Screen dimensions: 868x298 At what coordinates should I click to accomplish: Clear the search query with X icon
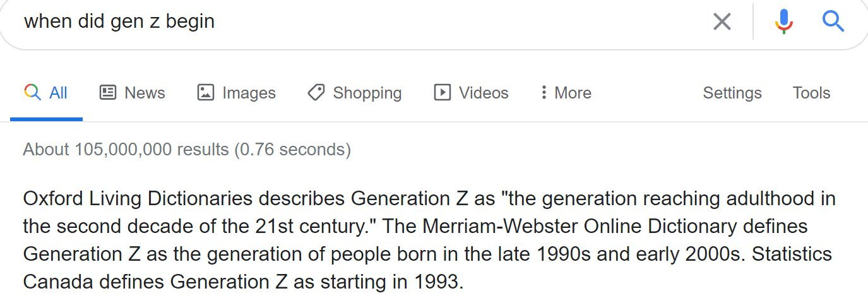[x=722, y=22]
